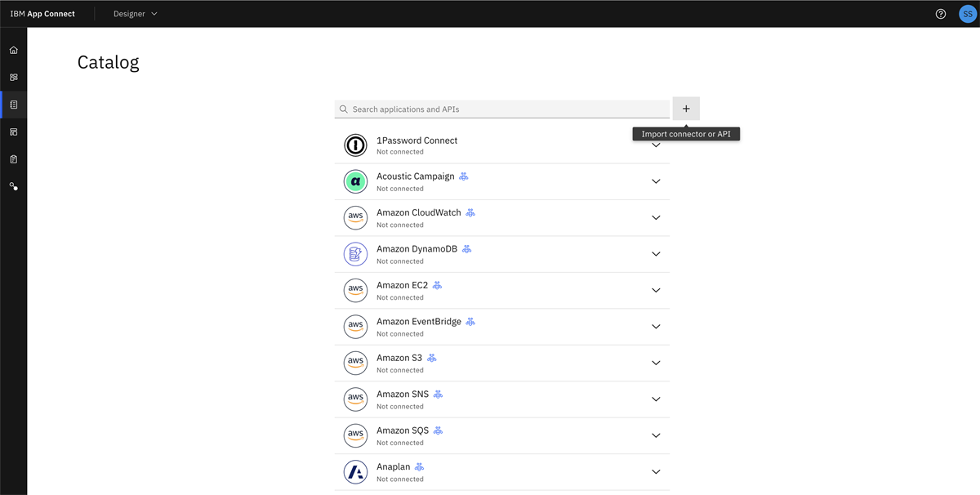Click the Amazon EventBridge aws logo
Image resolution: width=980 pixels, height=495 pixels.
point(355,327)
